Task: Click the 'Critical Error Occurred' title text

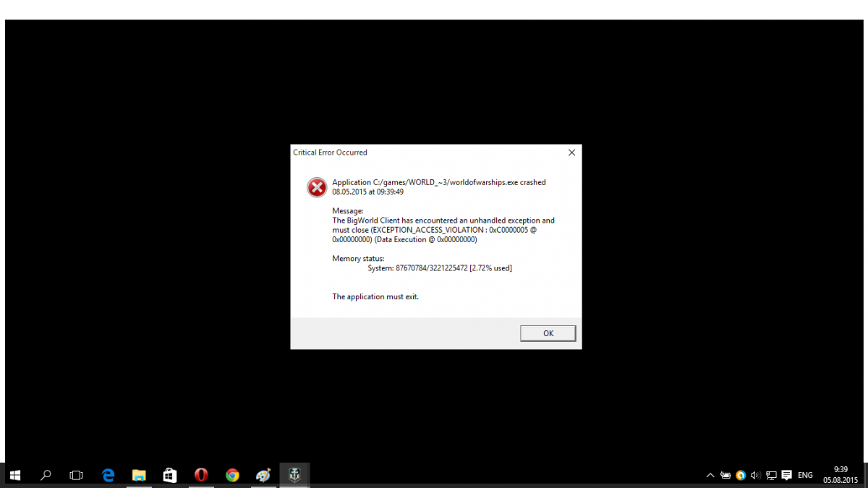Action: pos(330,153)
